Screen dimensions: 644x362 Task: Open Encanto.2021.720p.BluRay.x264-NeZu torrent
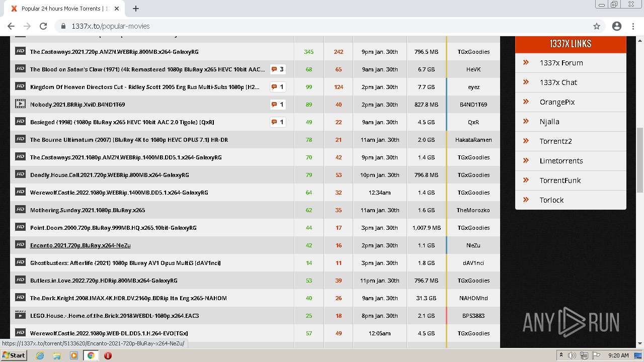(80, 245)
